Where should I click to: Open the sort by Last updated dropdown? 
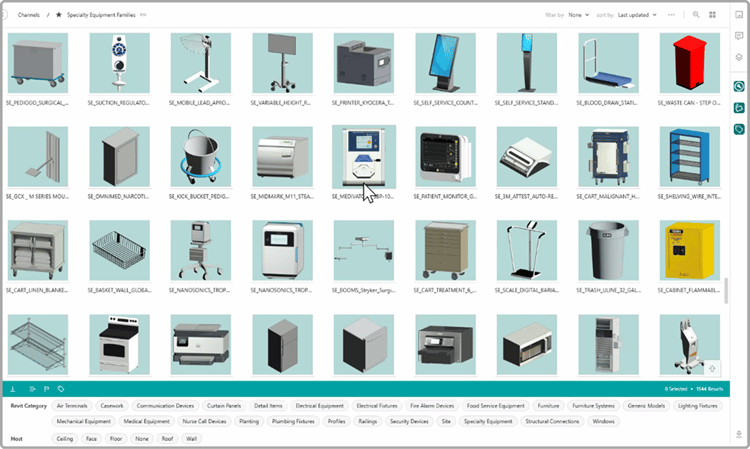point(637,15)
